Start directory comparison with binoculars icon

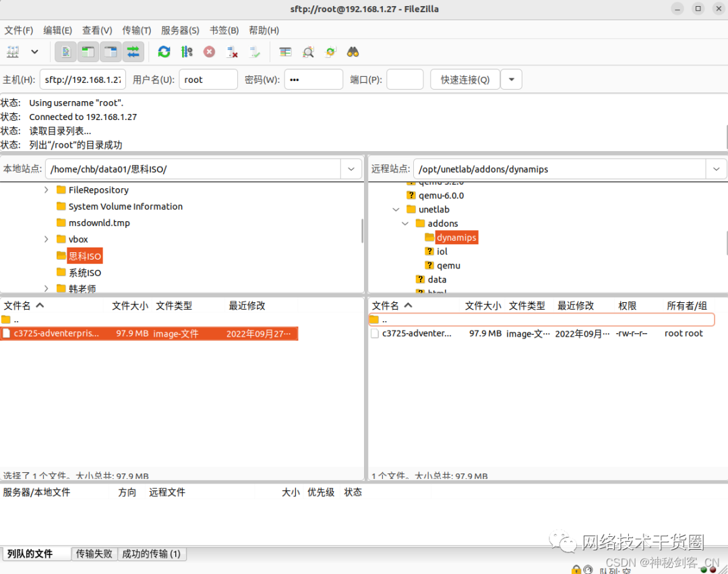tap(307, 52)
